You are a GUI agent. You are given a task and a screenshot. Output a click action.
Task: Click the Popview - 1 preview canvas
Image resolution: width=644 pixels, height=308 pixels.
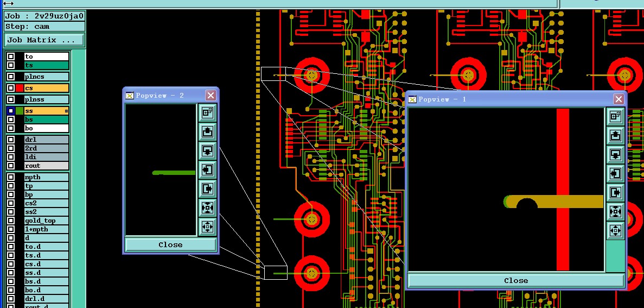pyautogui.click(x=506, y=189)
